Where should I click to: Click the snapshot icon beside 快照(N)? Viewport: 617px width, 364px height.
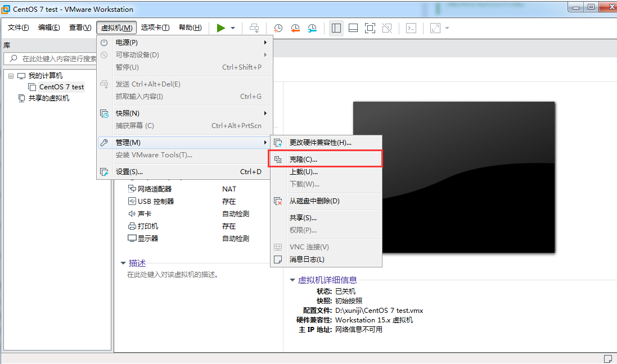point(104,113)
